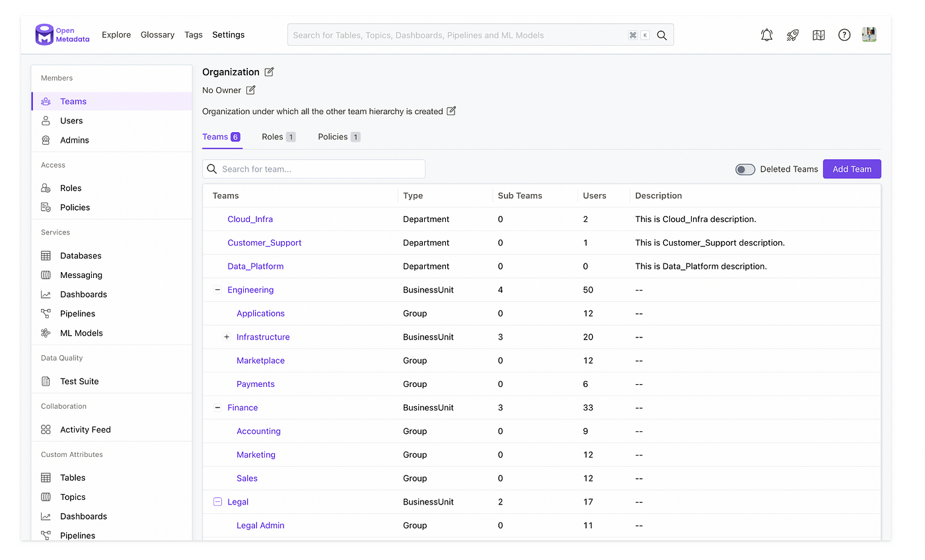This screenshot has width=925, height=560.
Task: Click the Add Team button
Action: [852, 169]
